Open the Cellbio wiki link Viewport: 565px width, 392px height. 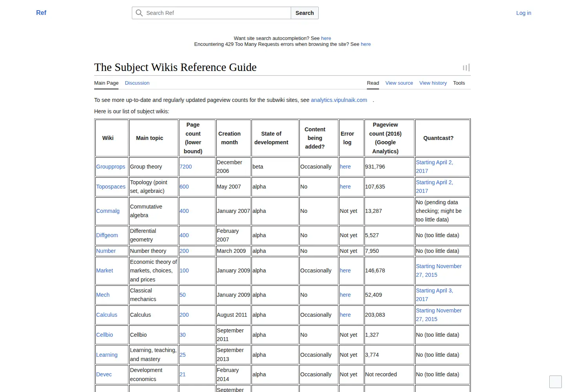(x=105, y=335)
